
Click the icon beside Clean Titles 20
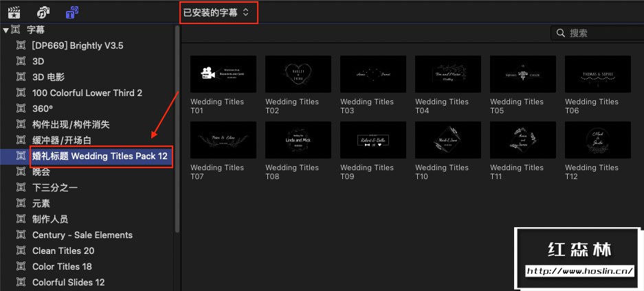(21, 251)
